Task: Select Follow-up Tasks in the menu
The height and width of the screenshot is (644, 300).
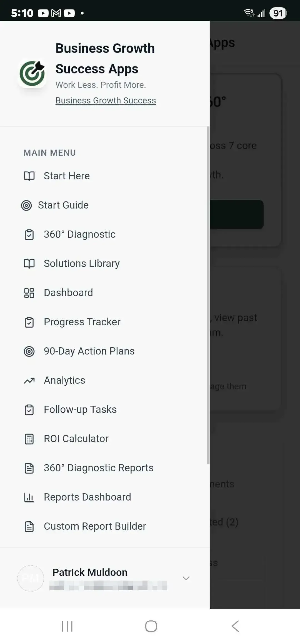Action: pos(80,410)
